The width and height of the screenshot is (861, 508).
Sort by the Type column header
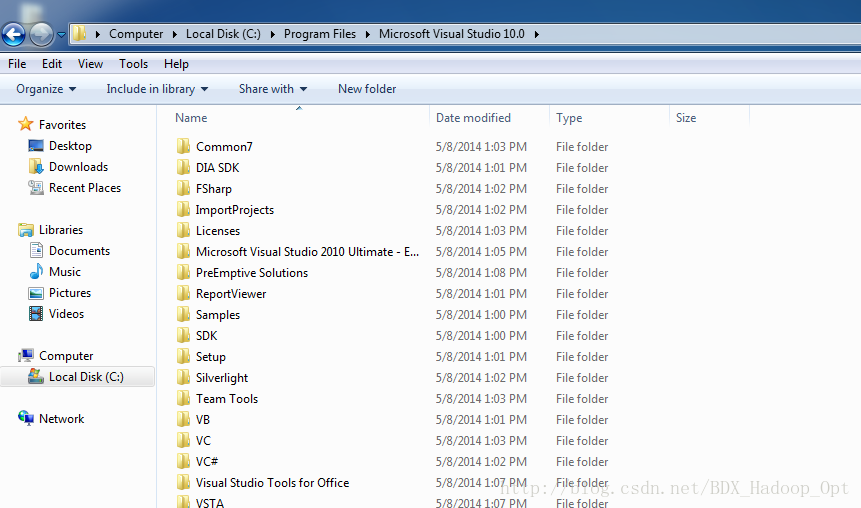(569, 118)
